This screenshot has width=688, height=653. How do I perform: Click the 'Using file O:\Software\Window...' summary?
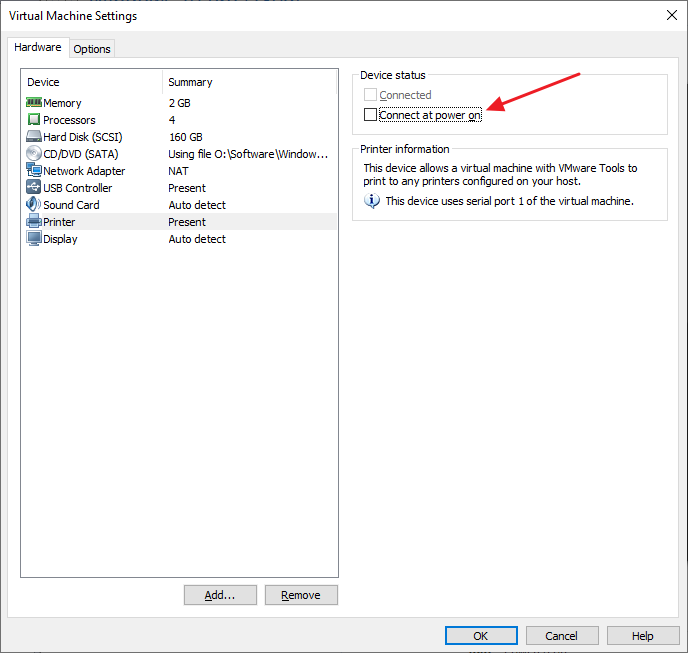[x=248, y=154]
